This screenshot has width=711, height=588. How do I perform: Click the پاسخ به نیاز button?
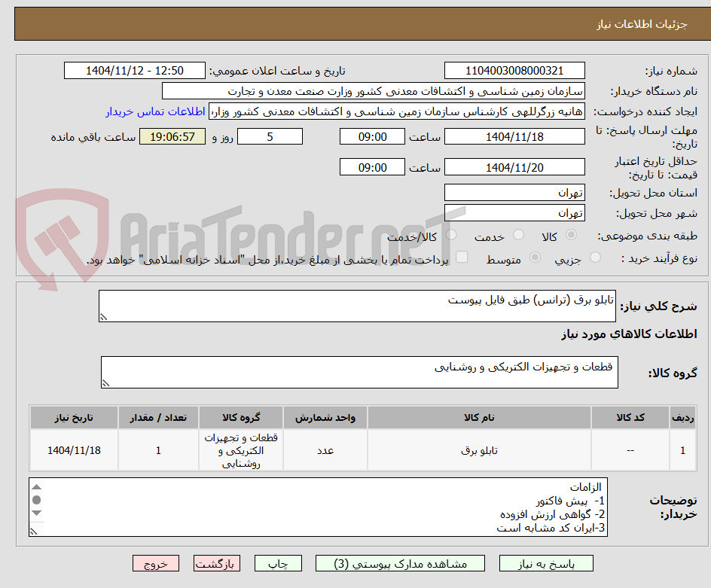[546, 563]
